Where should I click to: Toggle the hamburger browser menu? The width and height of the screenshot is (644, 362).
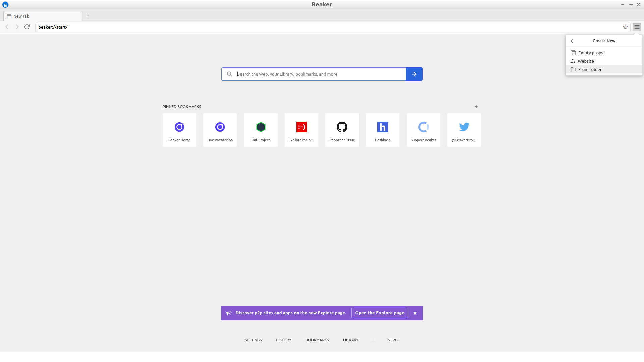coord(637,27)
